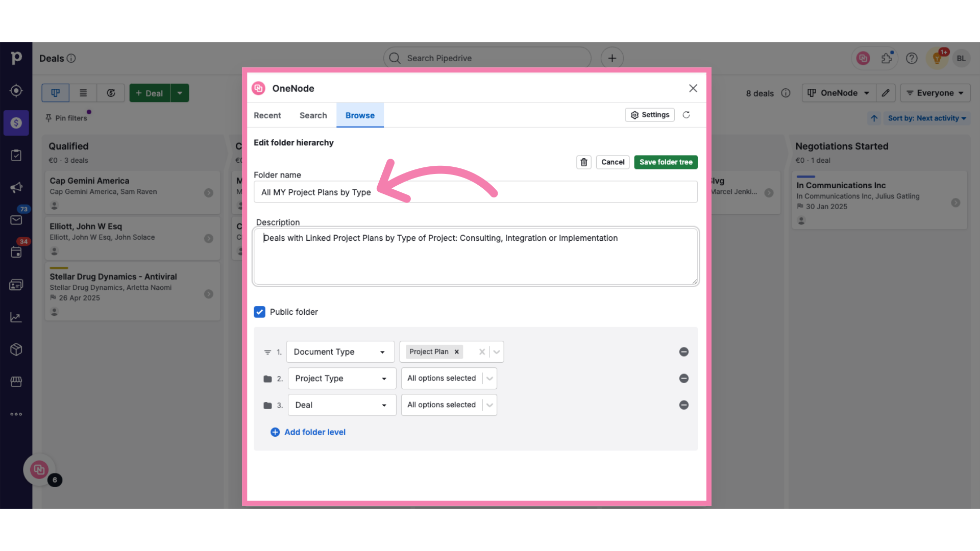Remove Project Plan tag with X button

pos(457,351)
